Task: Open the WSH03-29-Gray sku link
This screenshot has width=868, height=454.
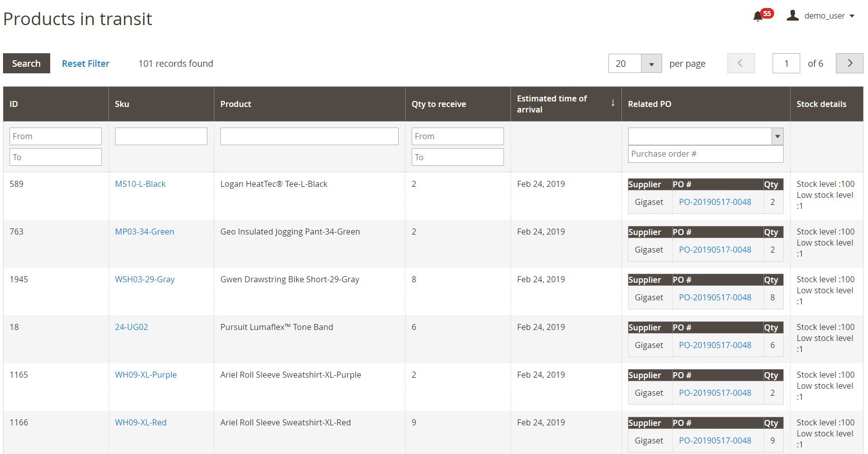Action: point(145,279)
